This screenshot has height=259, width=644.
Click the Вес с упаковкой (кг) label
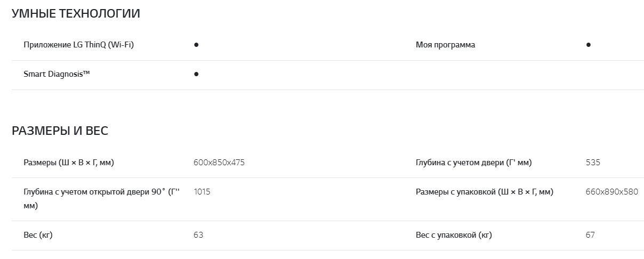click(454, 235)
